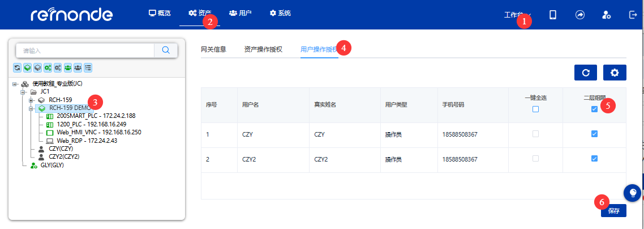Select 1200_PLC - 192.168.16.249 in tree

click(92, 125)
